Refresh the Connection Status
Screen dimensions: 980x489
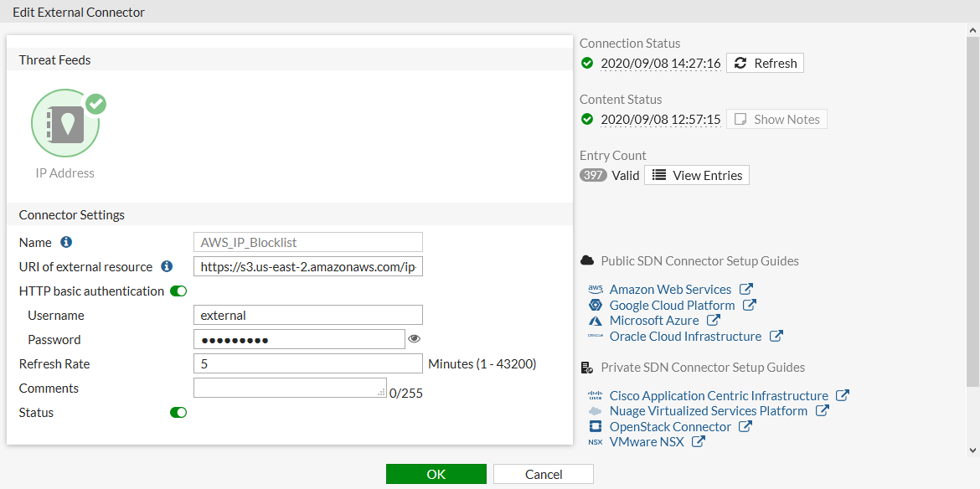click(764, 63)
